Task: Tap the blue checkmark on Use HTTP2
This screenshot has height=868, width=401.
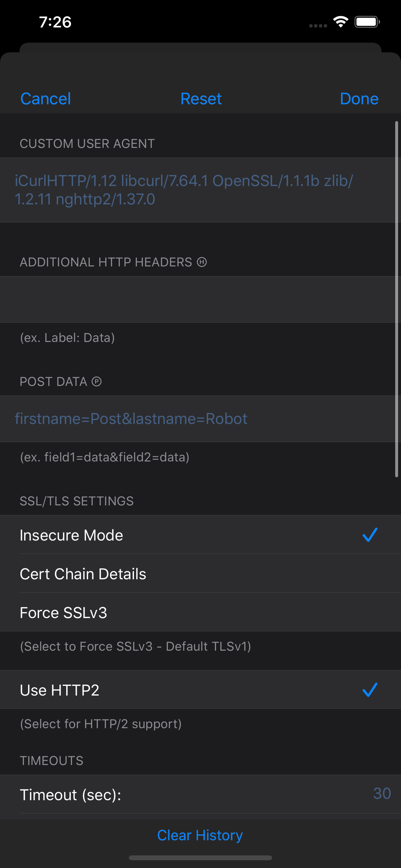Action: [370, 690]
